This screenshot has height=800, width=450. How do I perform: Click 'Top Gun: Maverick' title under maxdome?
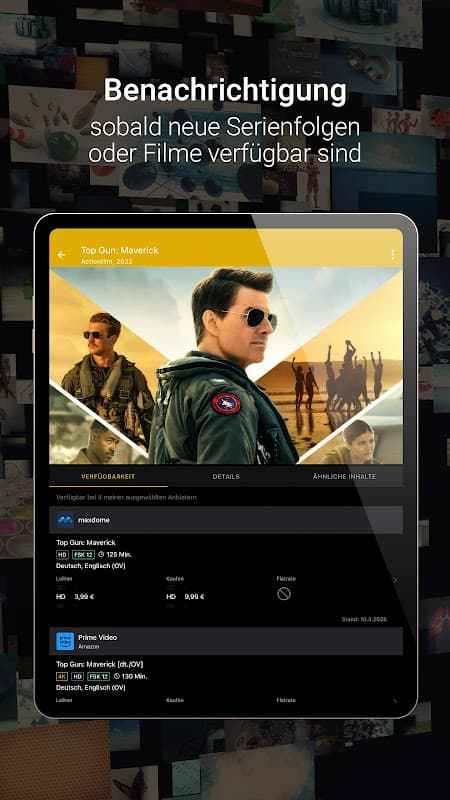point(86,542)
